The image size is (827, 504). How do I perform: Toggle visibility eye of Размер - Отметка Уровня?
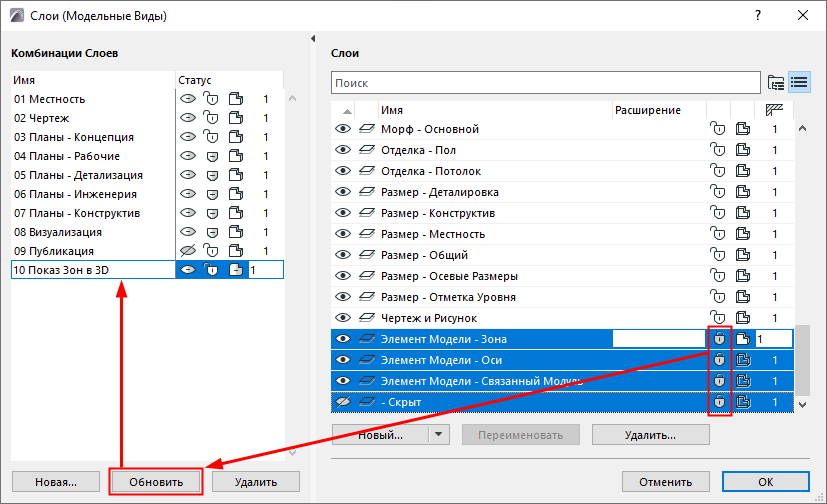point(343,297)
